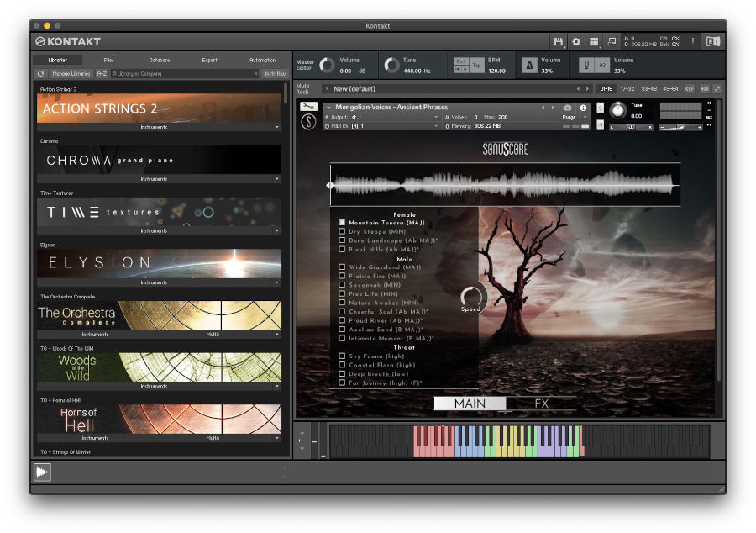Check the Dry Steppe (MIN) phrase
Image resolution: width=756 pixels, height=533 pixels.
coord(342,231)
